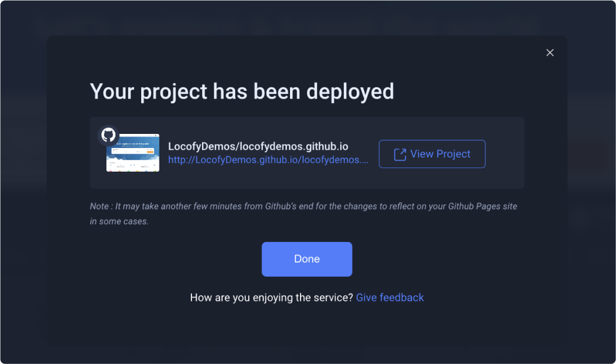This screenshot has height=364, width=616.
Task: Click the orange button shown inside the preview image
Action: coord(150,152)
